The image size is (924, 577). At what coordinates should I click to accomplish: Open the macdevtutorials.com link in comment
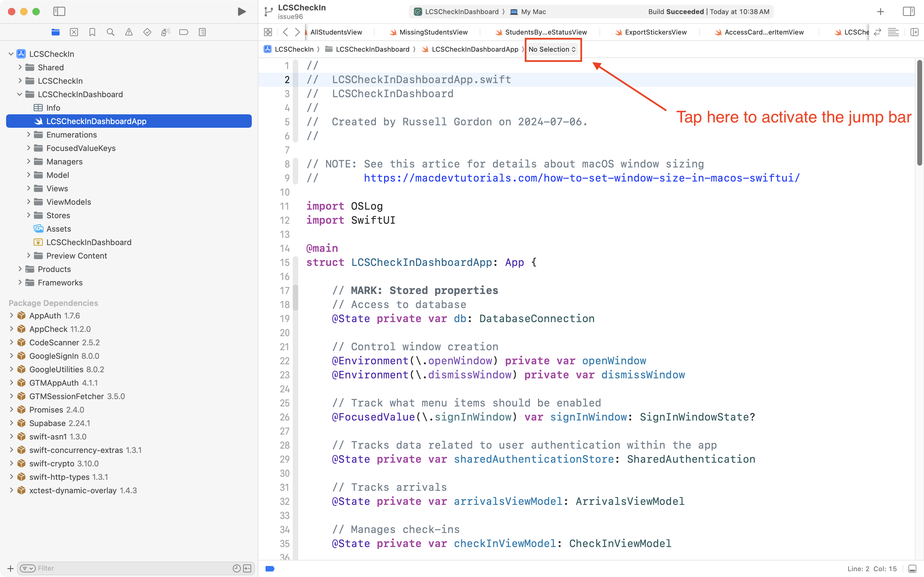[581, 178]
